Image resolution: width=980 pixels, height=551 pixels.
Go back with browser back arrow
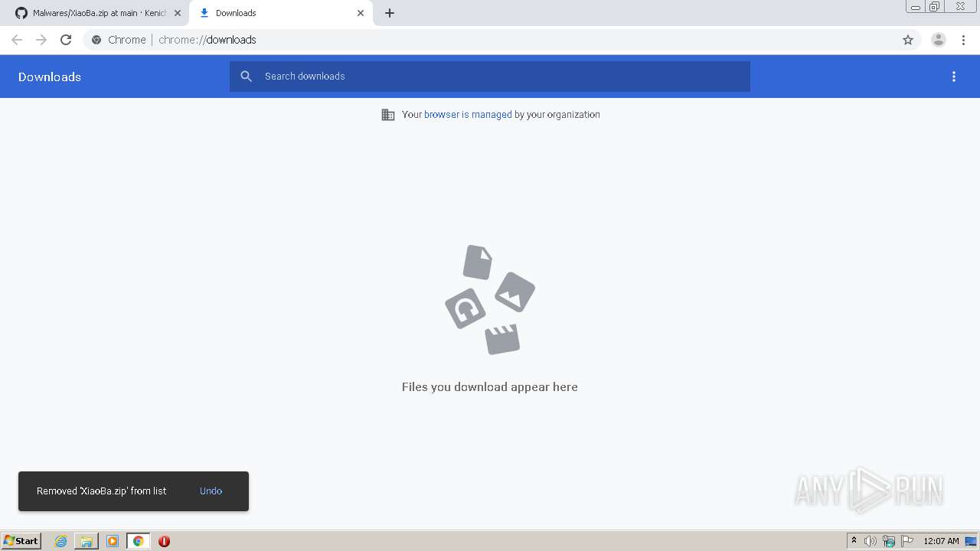click(17, 40)
